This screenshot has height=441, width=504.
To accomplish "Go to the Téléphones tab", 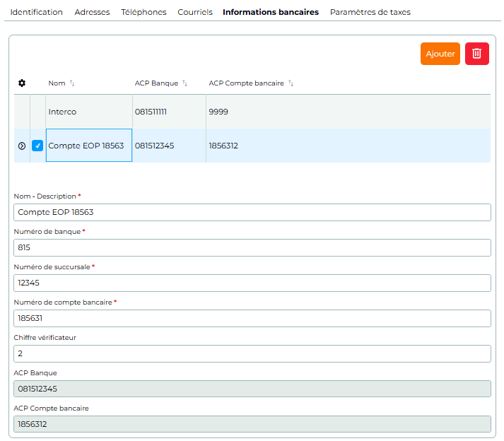I will coord(143,12).
